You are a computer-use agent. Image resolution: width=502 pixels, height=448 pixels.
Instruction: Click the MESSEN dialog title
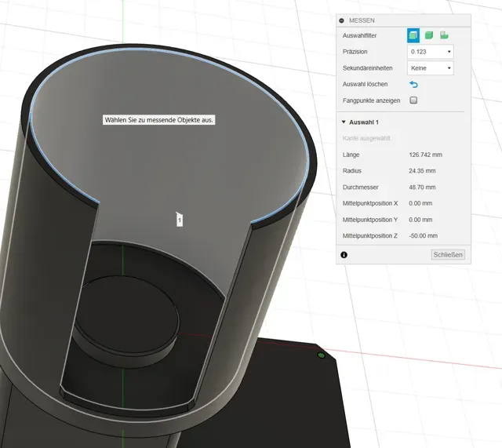(362, 20)
